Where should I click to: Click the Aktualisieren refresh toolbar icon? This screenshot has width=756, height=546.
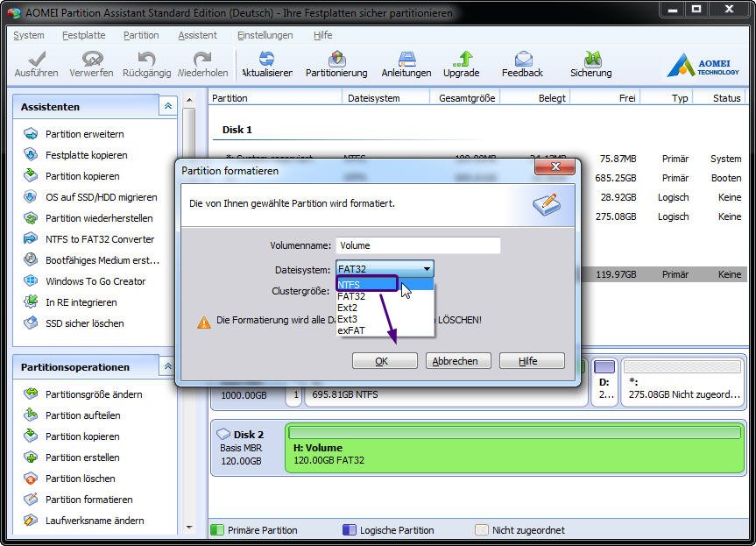[x=266, y=59]
